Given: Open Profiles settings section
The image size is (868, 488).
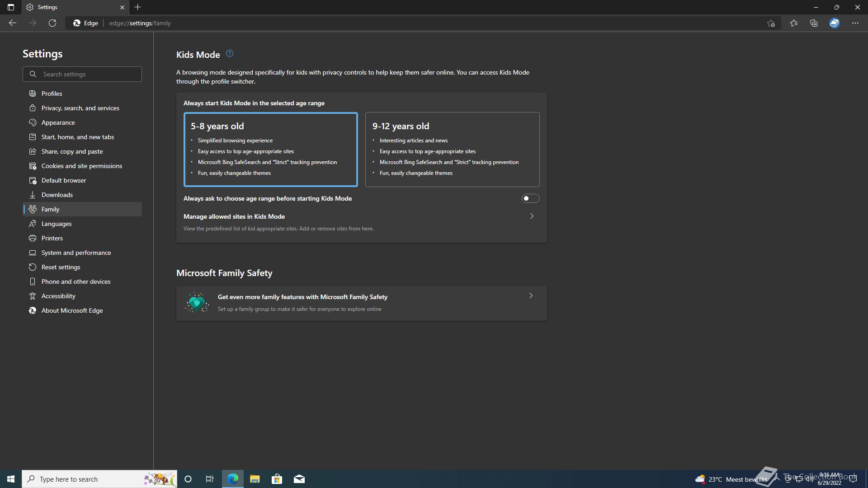Looking at the screenshot, I should tap(82, 94).
